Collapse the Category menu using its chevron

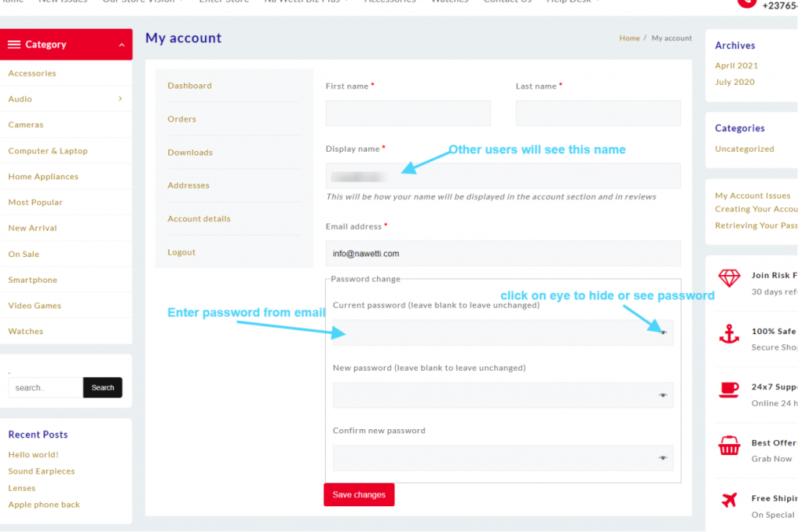(122, 44)
